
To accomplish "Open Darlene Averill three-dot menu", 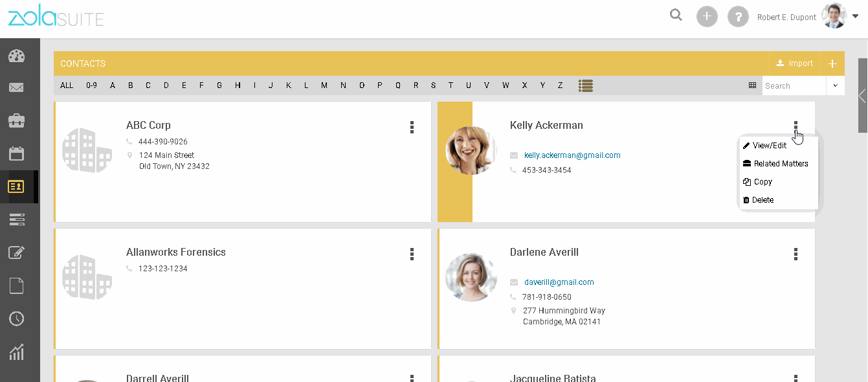I will click(x=796, y=254).
